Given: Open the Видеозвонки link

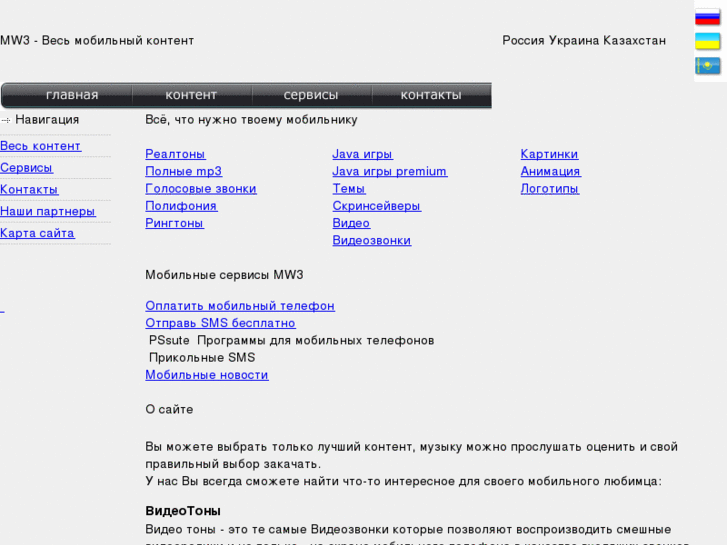Looking at the screenshot, I should (372, 241).
